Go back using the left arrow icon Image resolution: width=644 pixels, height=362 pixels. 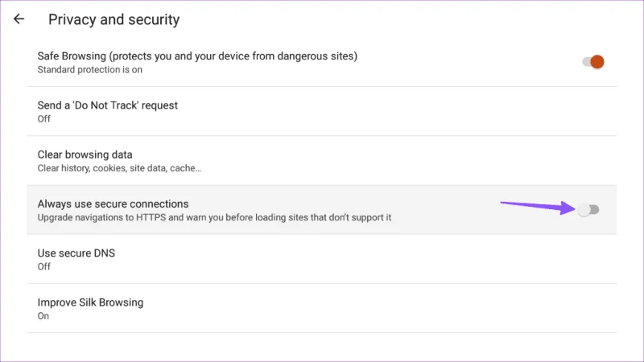19,19
